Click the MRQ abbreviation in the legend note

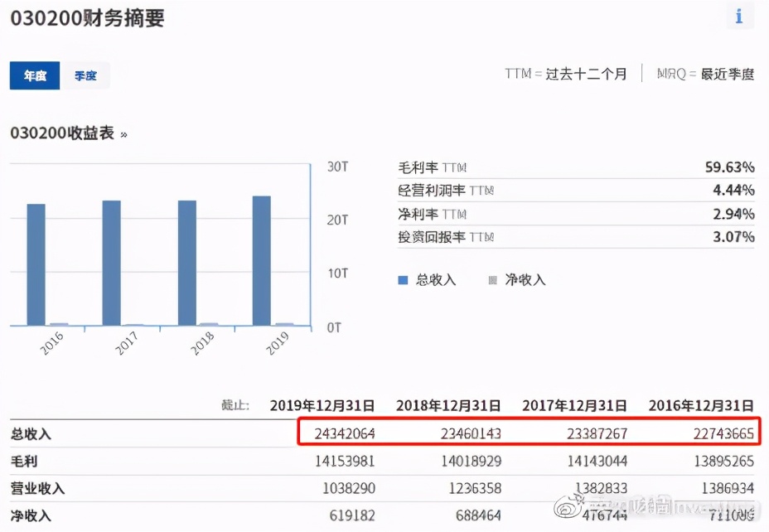pyautogui.click(x=667, y=74)
